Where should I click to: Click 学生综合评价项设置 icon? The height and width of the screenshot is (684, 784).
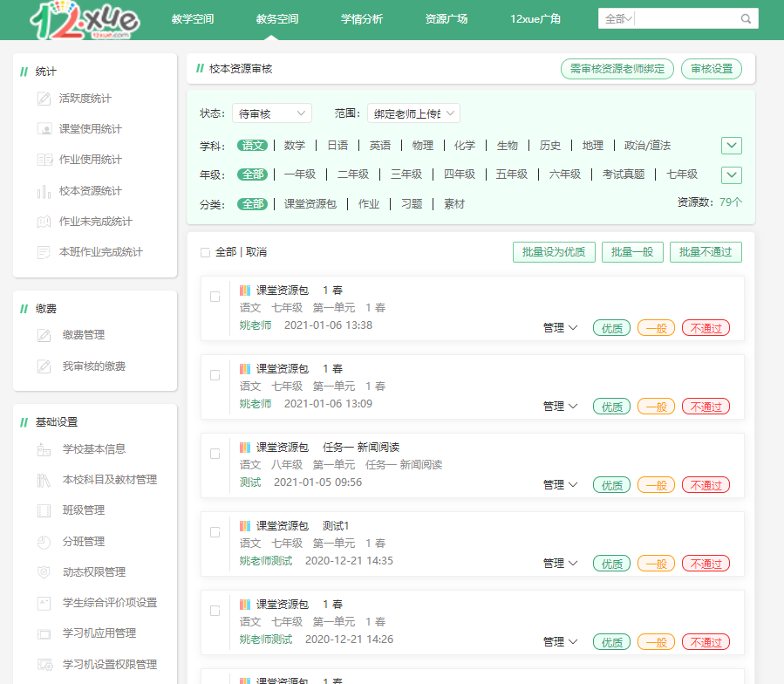(x=44, y=604)
